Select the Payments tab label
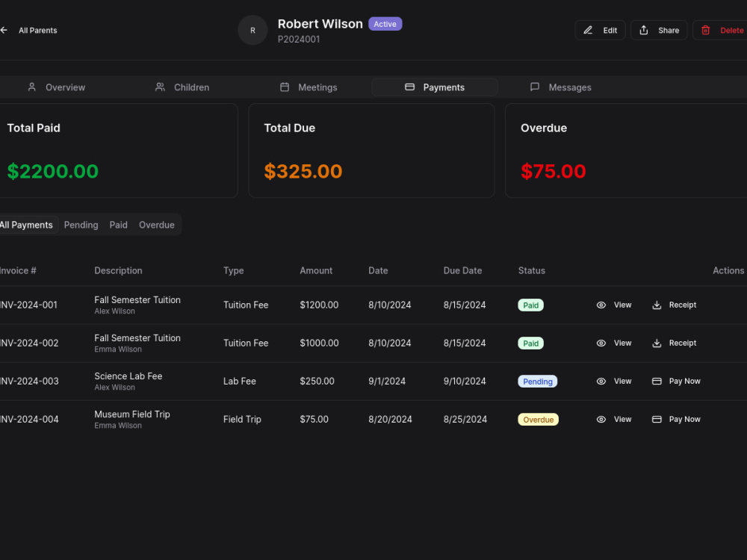The image size is (747, 560). pyautogui.click(x=444, y=87)
